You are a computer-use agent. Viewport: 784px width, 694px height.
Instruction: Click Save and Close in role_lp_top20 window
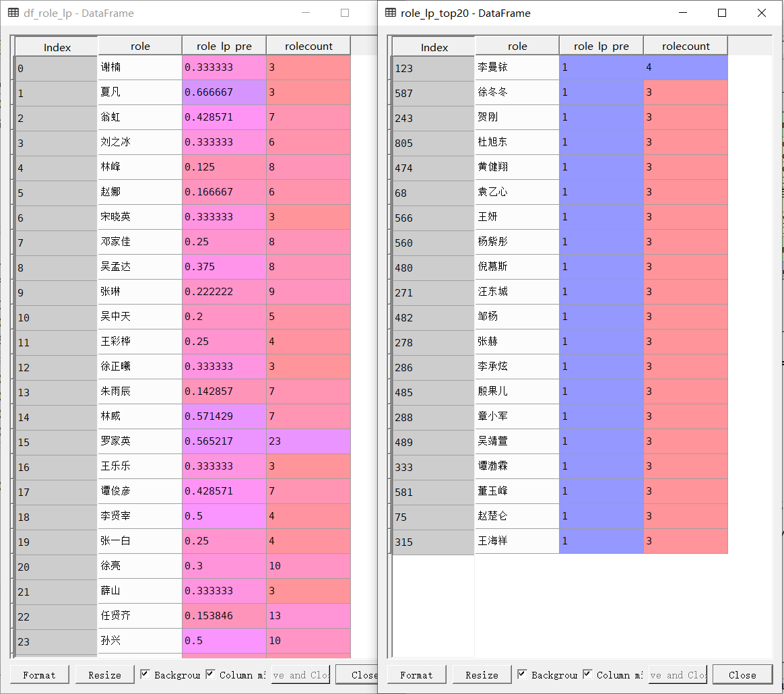[x=678, y=675]
